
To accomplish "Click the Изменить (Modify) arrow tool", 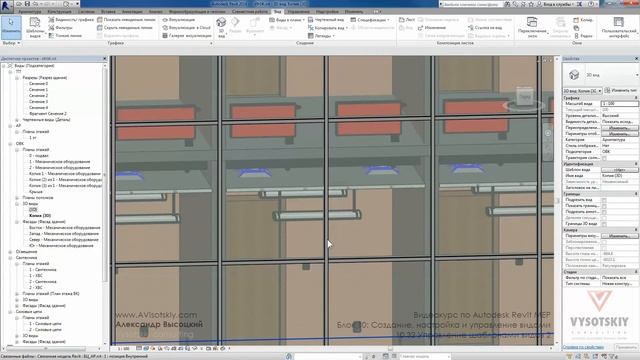I will 11,27.
